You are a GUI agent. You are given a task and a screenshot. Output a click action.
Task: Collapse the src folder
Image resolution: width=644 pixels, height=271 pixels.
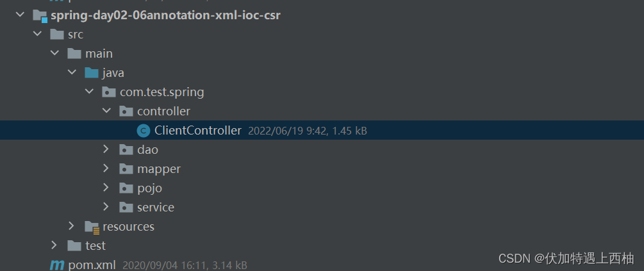[x=37, y=34]
